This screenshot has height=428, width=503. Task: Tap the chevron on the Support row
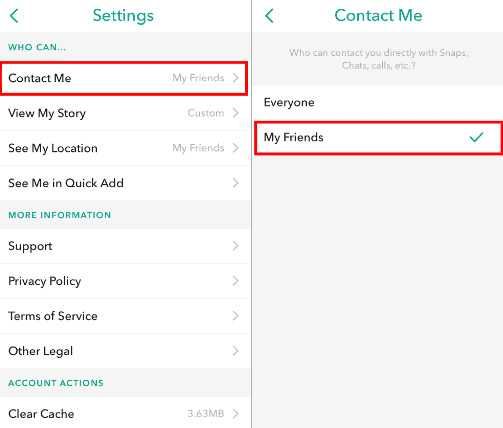(236, 246)
